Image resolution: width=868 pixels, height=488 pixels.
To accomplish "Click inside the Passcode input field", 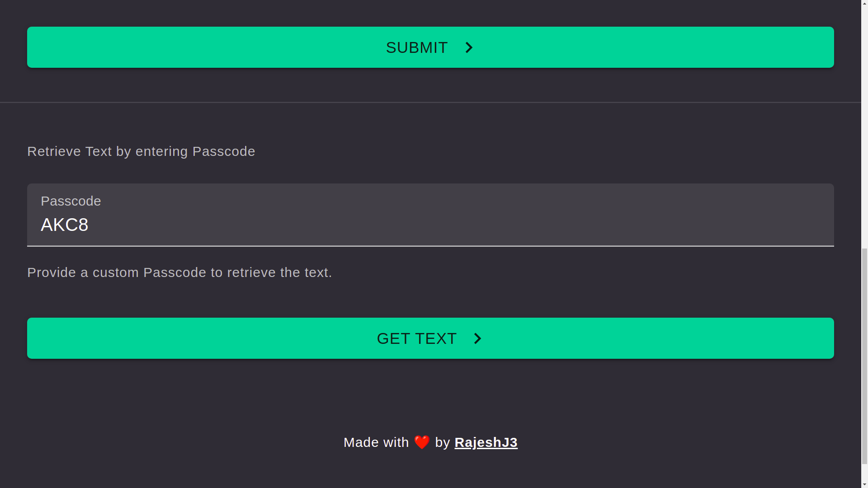I will point(429,225).
